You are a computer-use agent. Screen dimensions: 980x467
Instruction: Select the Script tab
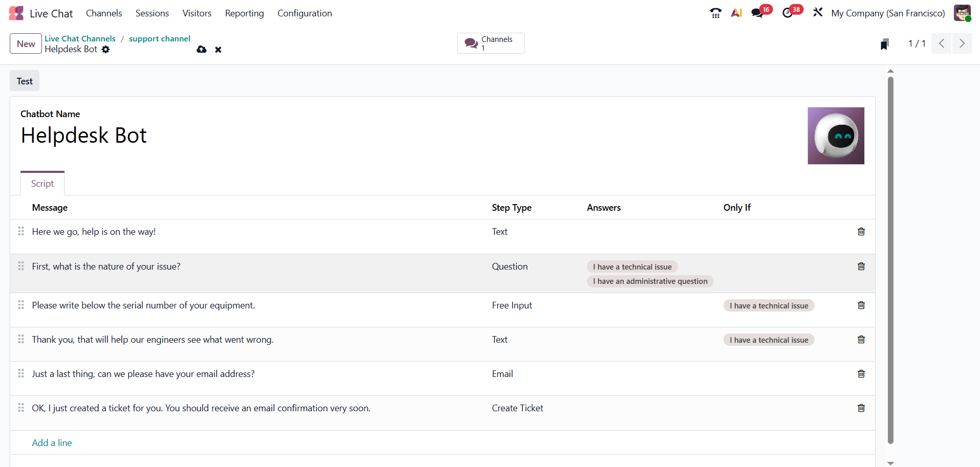[x=42, y=184]
